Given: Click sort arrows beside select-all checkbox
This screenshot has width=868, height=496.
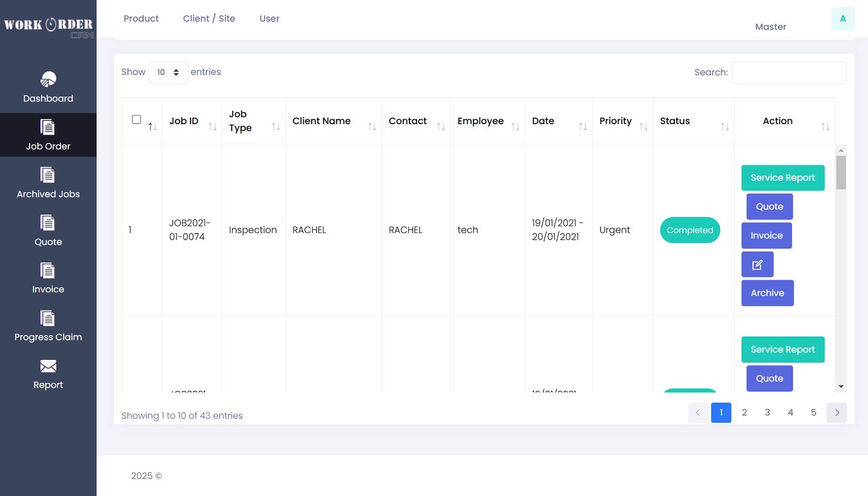Looking at the screenshot, I should coord(152,126).
